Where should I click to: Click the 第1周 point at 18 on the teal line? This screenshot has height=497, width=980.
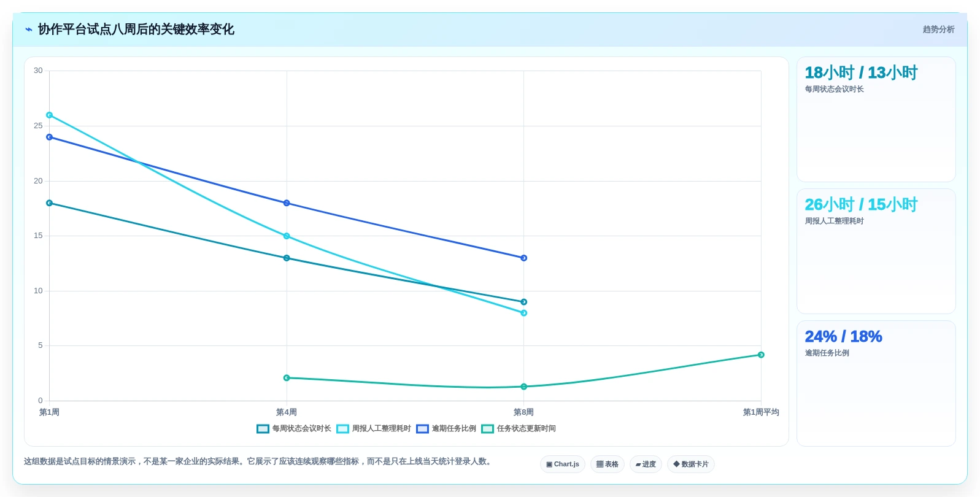click(x=50, y=203)
